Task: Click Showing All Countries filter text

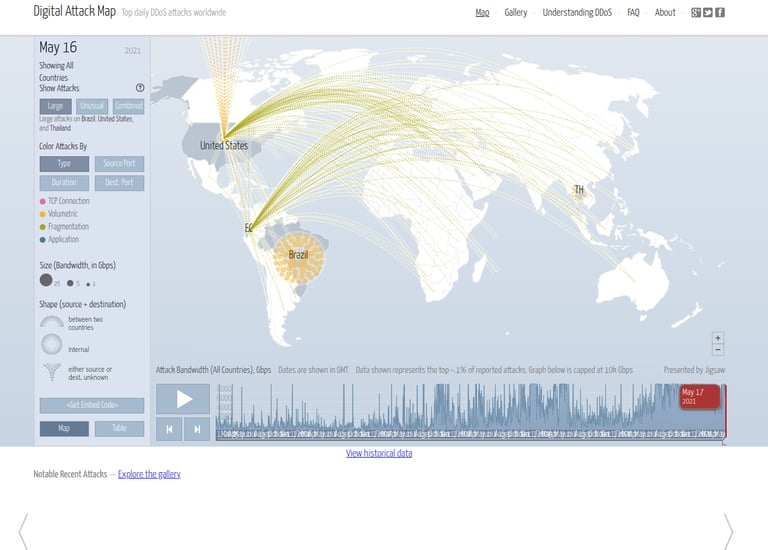Action: click(x=56, y=72)
